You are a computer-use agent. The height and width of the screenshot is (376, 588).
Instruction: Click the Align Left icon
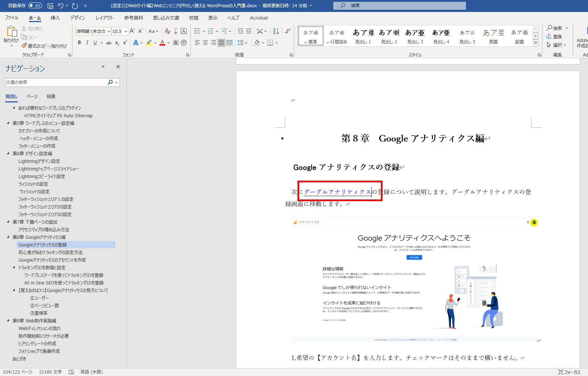click(197, 43)
